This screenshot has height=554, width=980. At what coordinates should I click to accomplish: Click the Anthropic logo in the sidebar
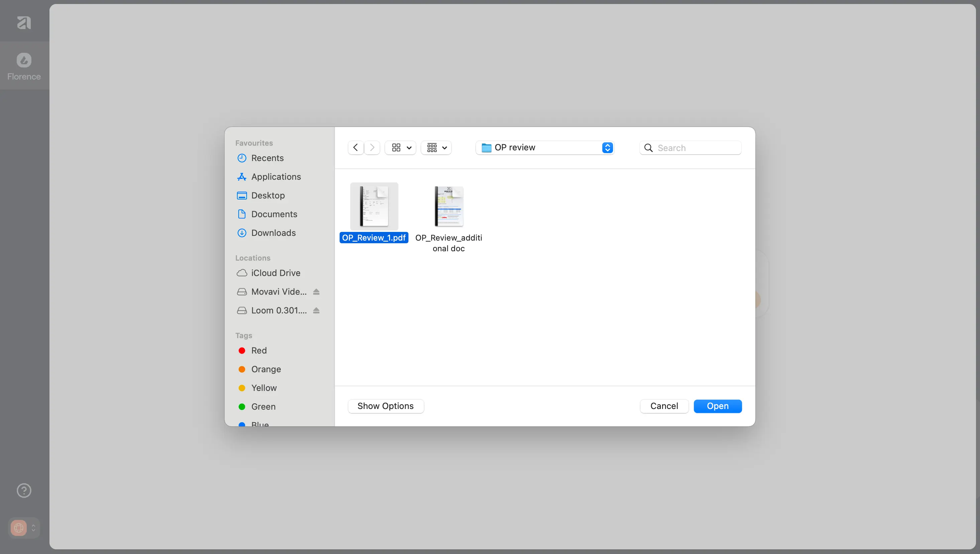[x=24, y=23]
